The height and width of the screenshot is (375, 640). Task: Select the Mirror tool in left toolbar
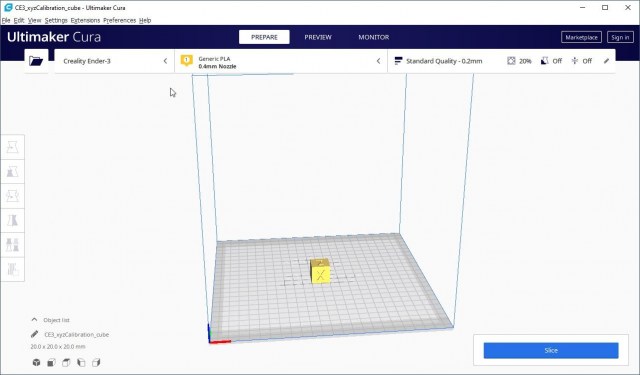point(13,220)
